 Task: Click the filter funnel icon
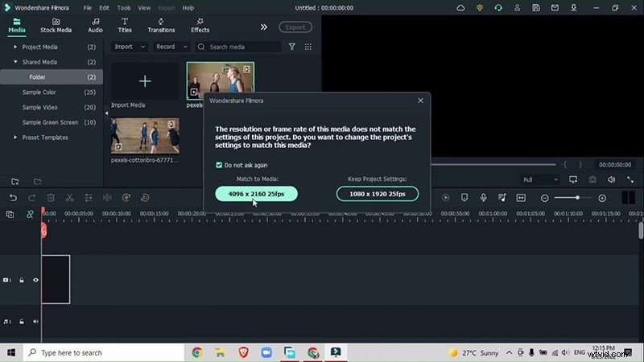pyautogui.click(x=292, y=47)
